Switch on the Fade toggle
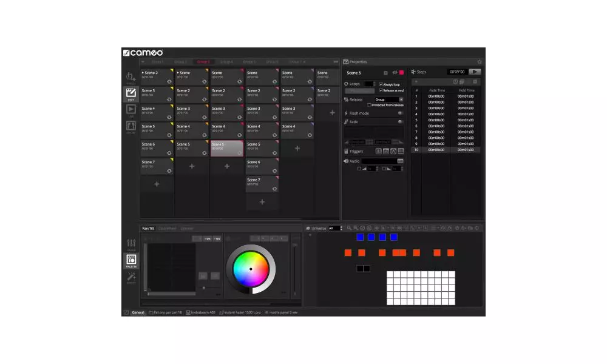This screenshot has height=364, width=607. click(401, 122)
